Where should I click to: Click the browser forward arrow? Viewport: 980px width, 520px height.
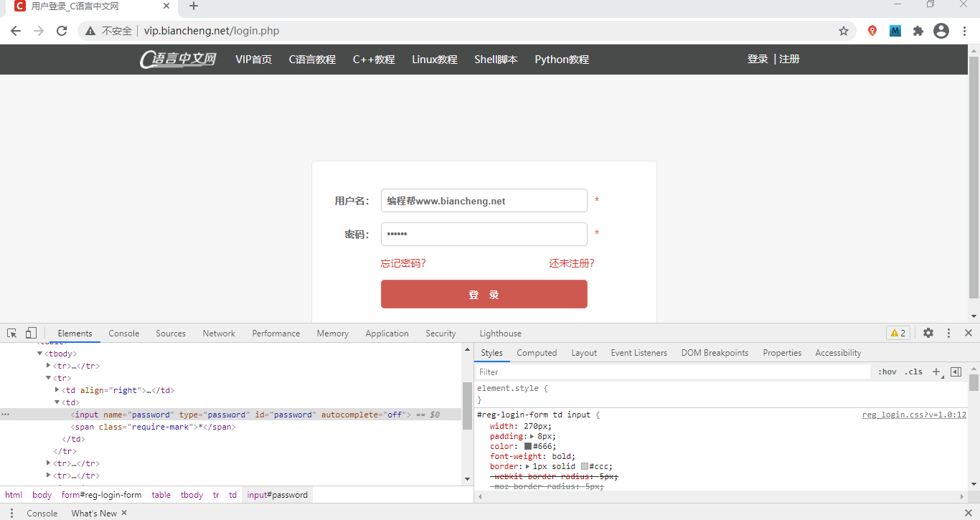39,31
